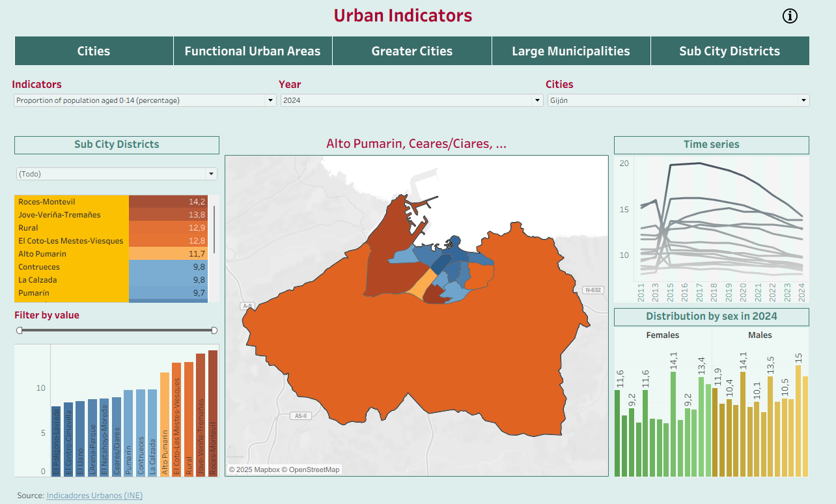
Task: Expand the Cities dropdown showing Gijón
Action: [x=678, y=100]
